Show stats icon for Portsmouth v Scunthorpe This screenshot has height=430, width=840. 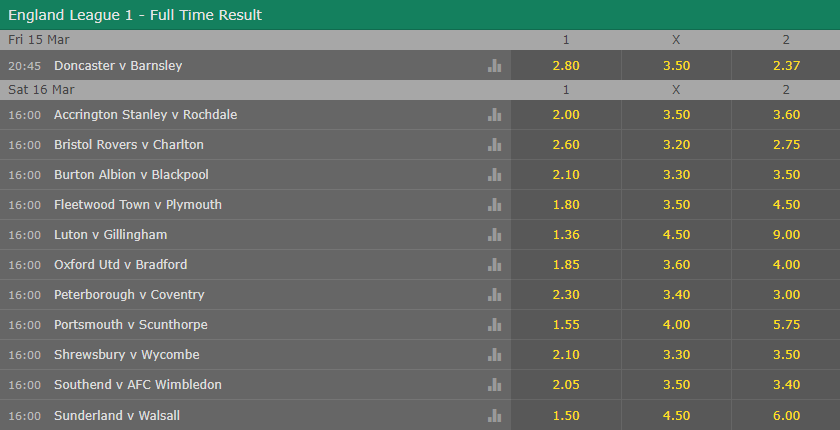pos(494,325)
